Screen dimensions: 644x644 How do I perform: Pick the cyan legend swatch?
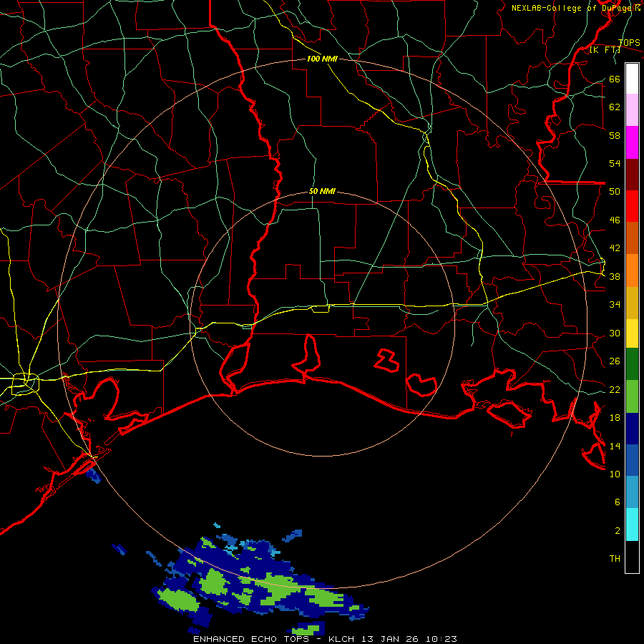(632, 525)
